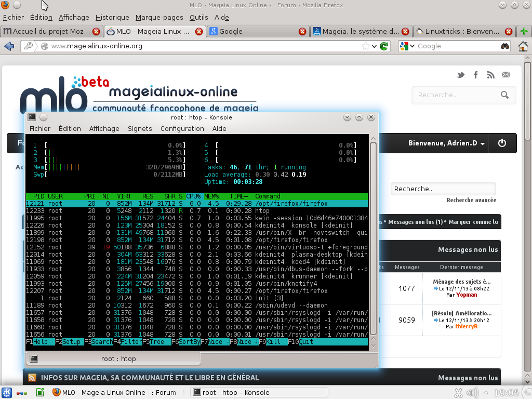
Task: Switch to the Google tab
Action: (x=258, y=32)
